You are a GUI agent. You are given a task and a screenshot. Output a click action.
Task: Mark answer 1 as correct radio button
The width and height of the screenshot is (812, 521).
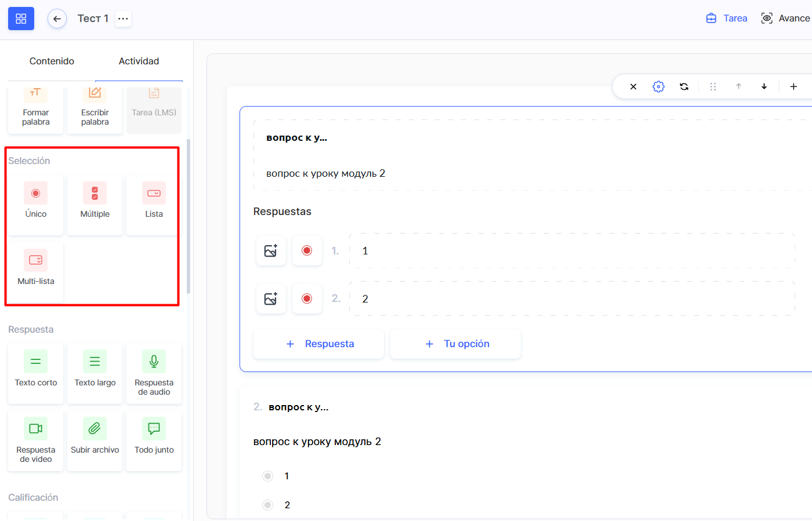(307, 251)
